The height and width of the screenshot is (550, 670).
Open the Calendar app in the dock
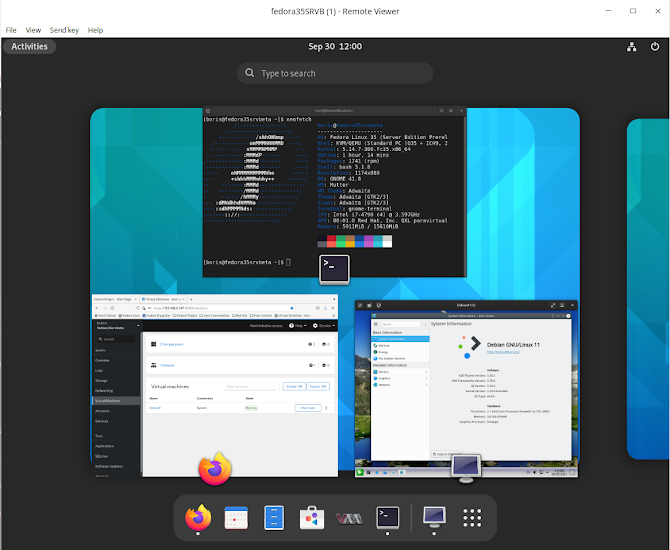tap(236, 518)
